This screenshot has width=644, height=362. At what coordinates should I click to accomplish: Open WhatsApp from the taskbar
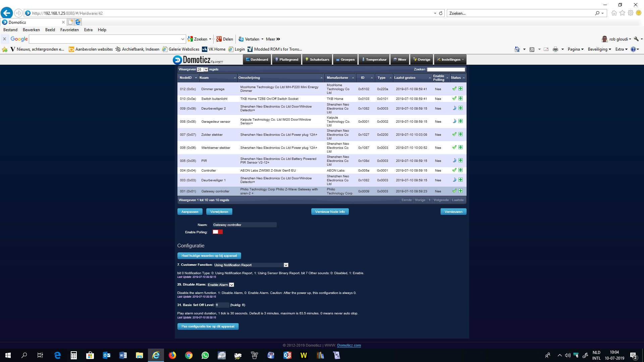pyautogui.click(x=205, y=355)
